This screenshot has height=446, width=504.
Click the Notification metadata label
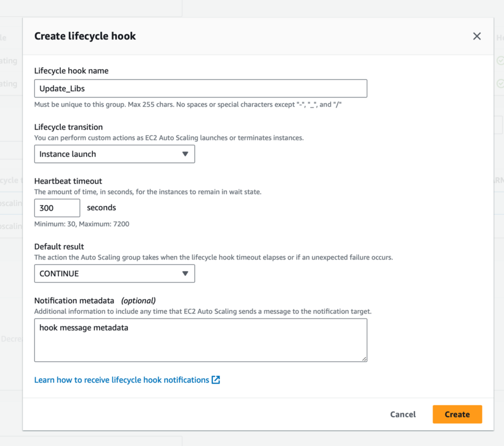(x=74, y=301)
